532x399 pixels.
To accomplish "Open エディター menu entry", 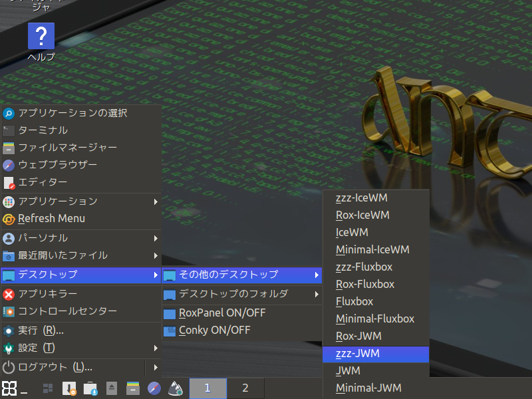I will (80, 182).
